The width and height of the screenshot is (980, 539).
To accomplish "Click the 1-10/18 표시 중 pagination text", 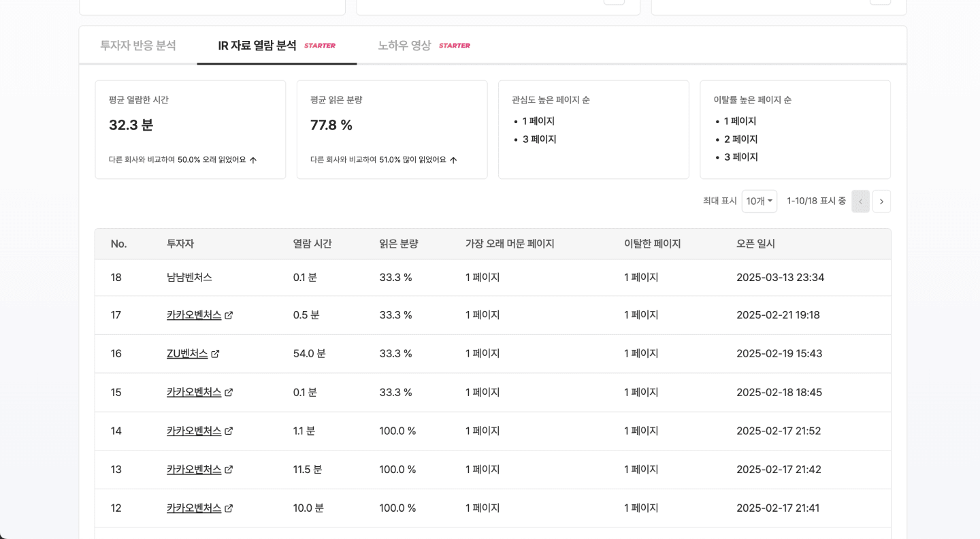I will pyautogui.click(x=817, y=201).
